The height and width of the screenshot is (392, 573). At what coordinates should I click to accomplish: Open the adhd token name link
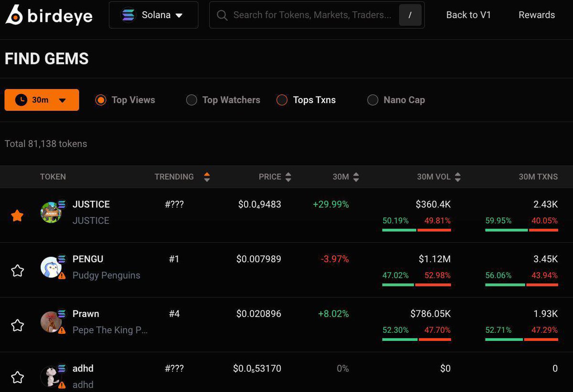(x=83, y=369)
